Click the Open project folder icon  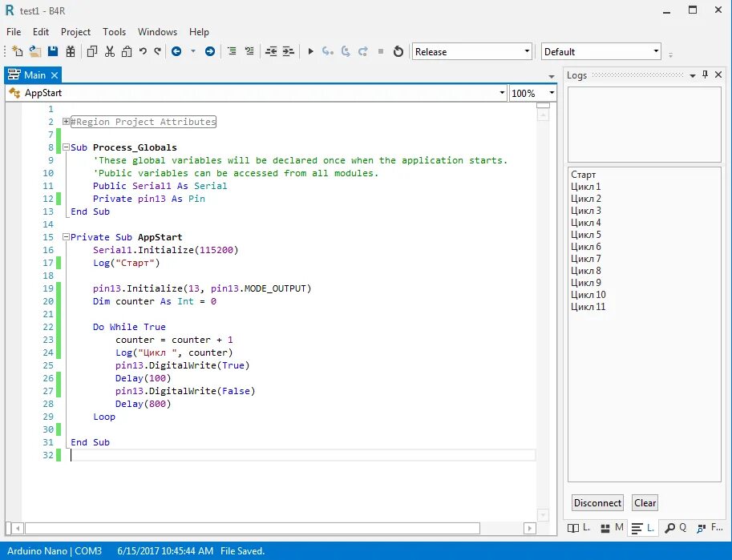pyautogui.click(x=35, y=51)
